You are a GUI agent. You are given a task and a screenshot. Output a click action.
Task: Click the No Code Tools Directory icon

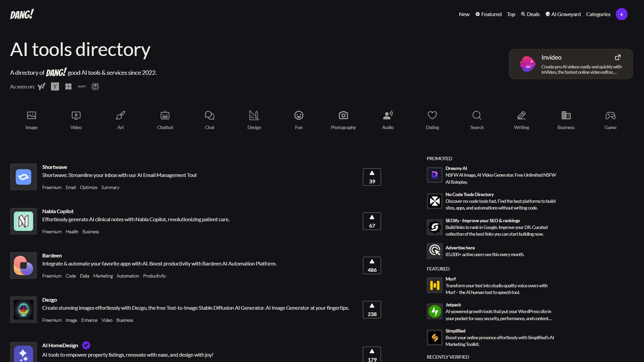click(435, 201)
